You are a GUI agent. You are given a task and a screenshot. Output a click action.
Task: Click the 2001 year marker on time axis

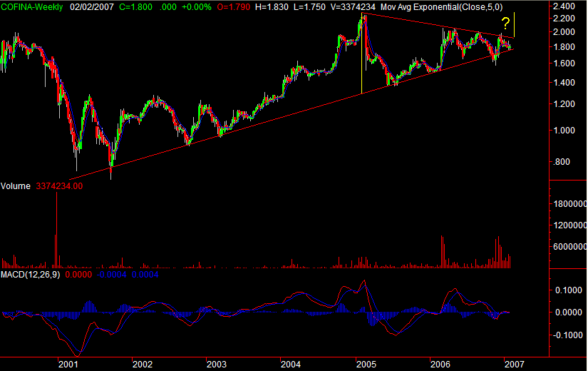point(68,364)
